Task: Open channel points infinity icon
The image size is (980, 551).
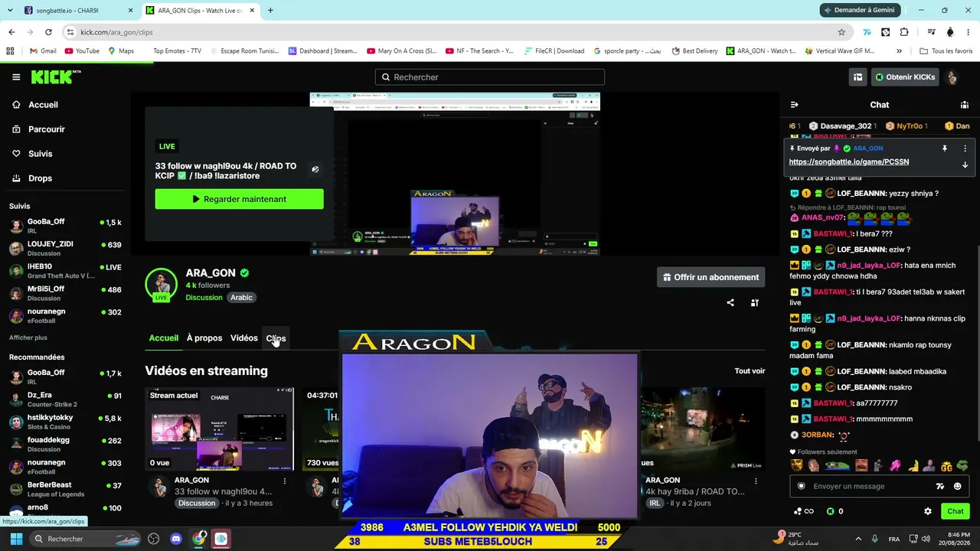Action: pyautogui.click(x=804, y=511)
